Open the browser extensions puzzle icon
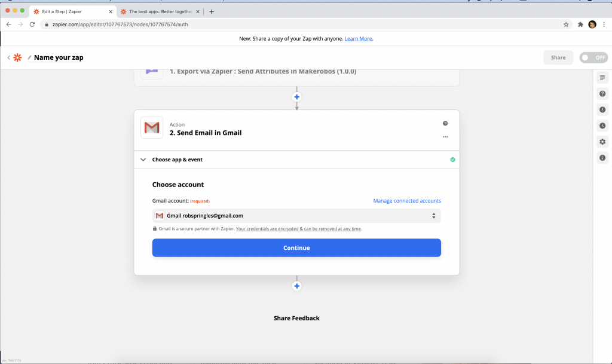This screenshot has height=364, width=612. (580, 24)
